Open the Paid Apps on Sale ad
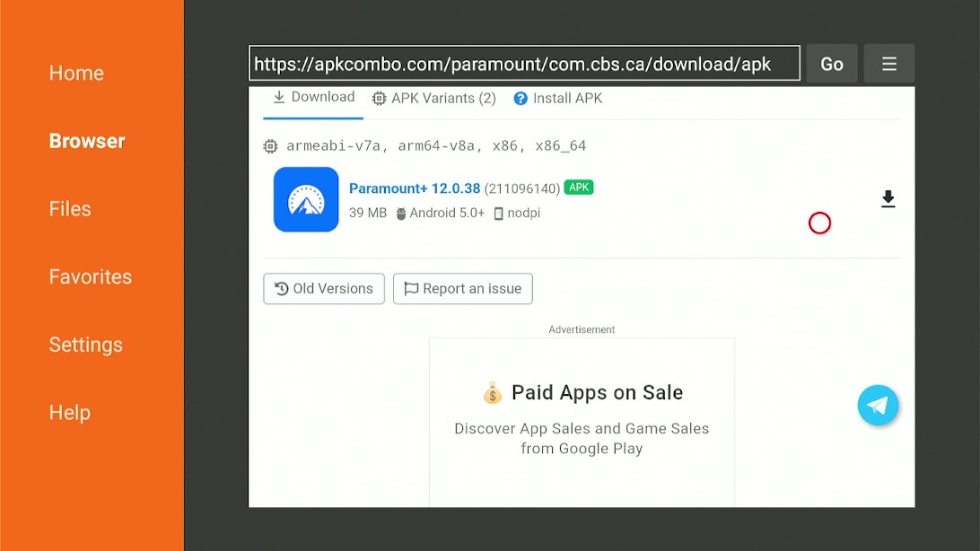The height and width of the screenshot is (551, 980). (x=582, y=421)
